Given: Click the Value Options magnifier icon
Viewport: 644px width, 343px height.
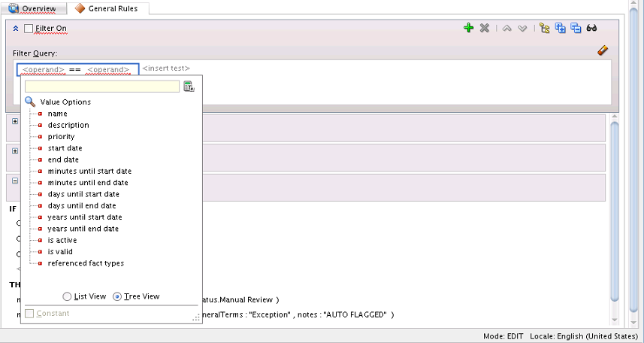Looking at the screenshot, I should (x=30, y=102).
